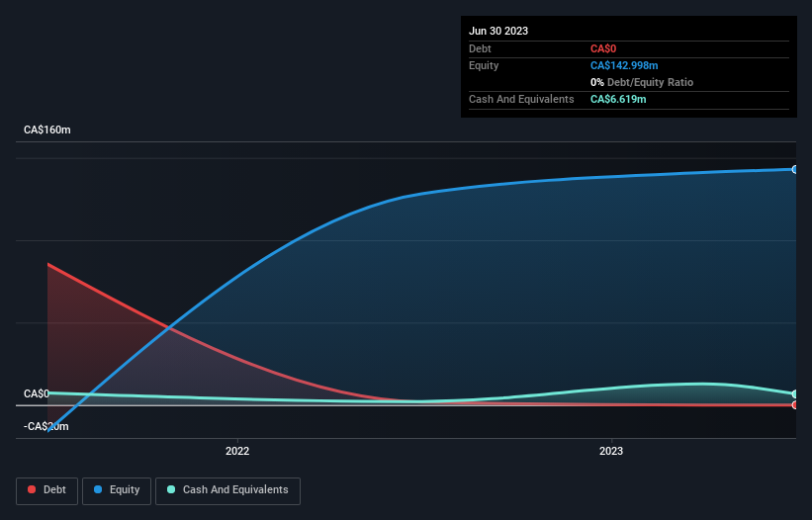Click the teal Cash And Equivalents legend dot
Viewport: 812px width, 520px height.
(171, 489)
